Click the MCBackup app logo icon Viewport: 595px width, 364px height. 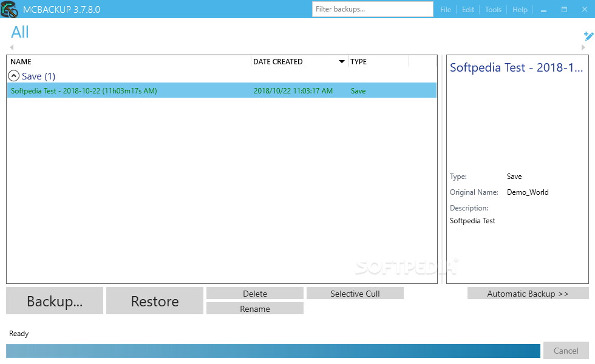coord(9,9)
